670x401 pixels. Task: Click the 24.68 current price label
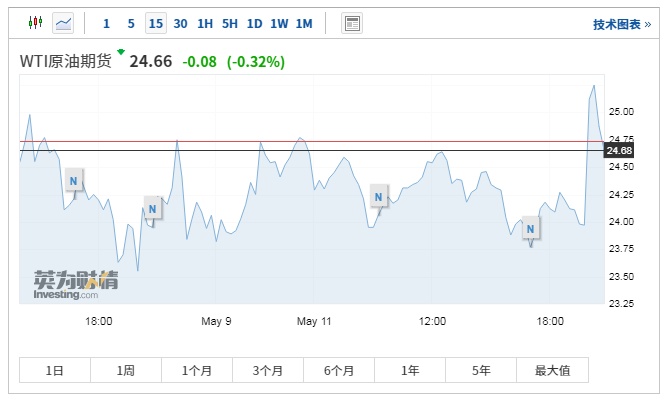point(620,151)
